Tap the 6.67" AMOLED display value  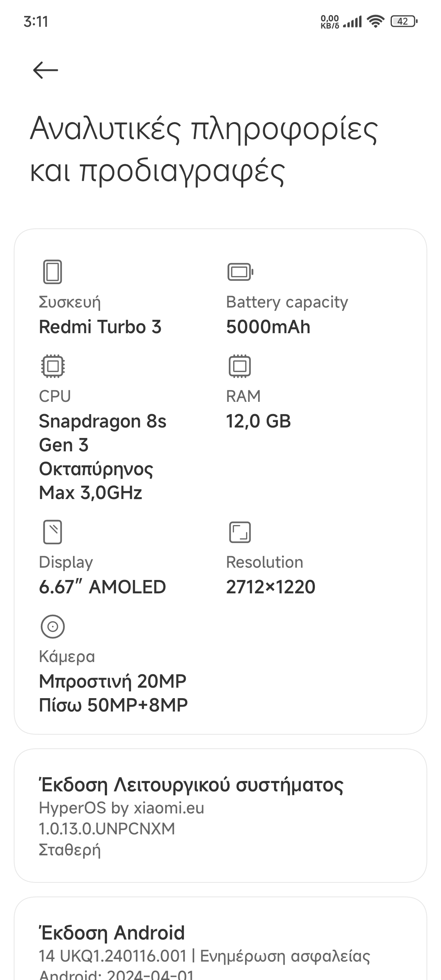[x=102, y=586]
